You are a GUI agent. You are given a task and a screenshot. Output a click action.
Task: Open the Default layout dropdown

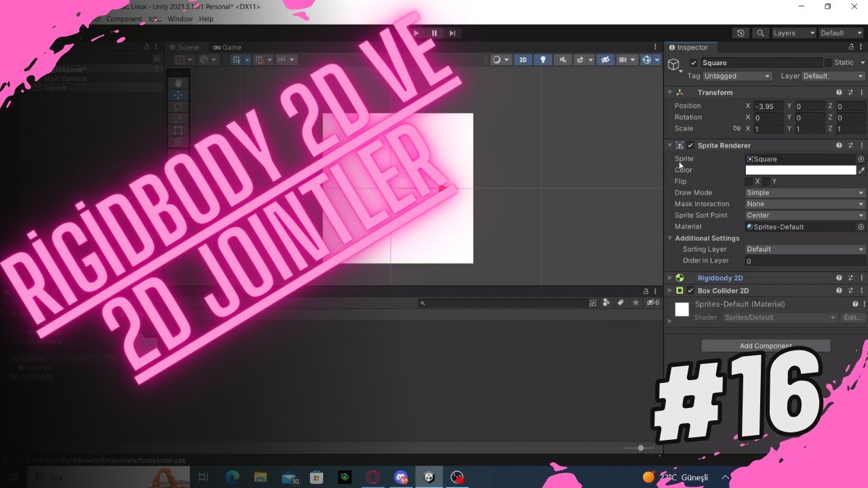pyautogui.click(x=841, y=33)
